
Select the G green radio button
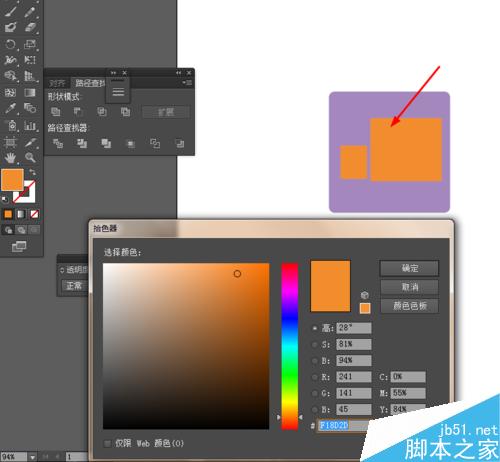(x=314, y=393)
